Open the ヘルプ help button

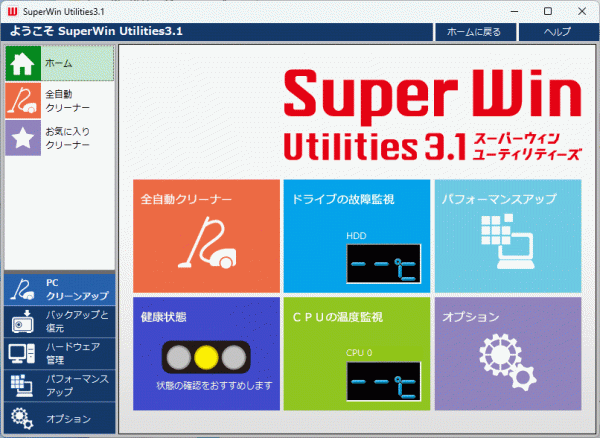click(558, 32)
